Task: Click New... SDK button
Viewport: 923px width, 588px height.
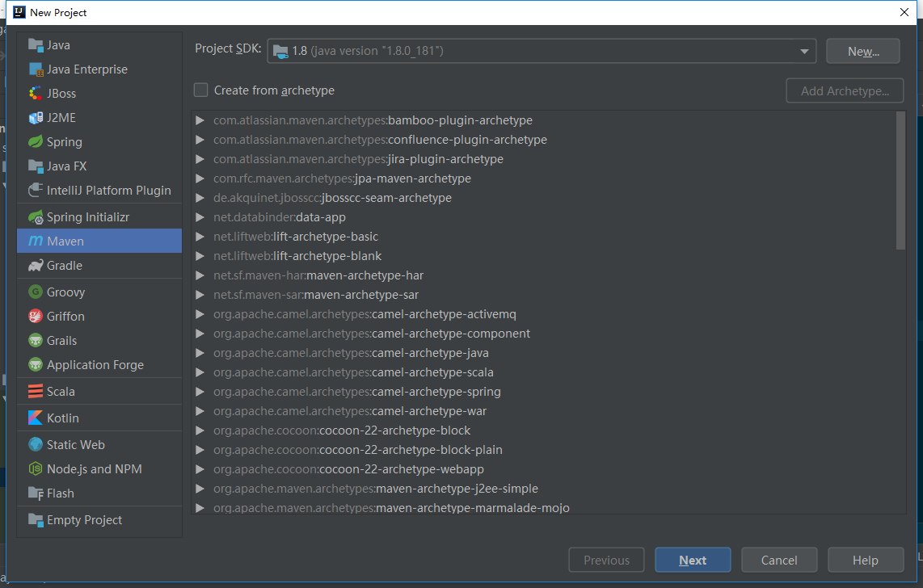Action: pyautogui.click(x=863, y=51)
